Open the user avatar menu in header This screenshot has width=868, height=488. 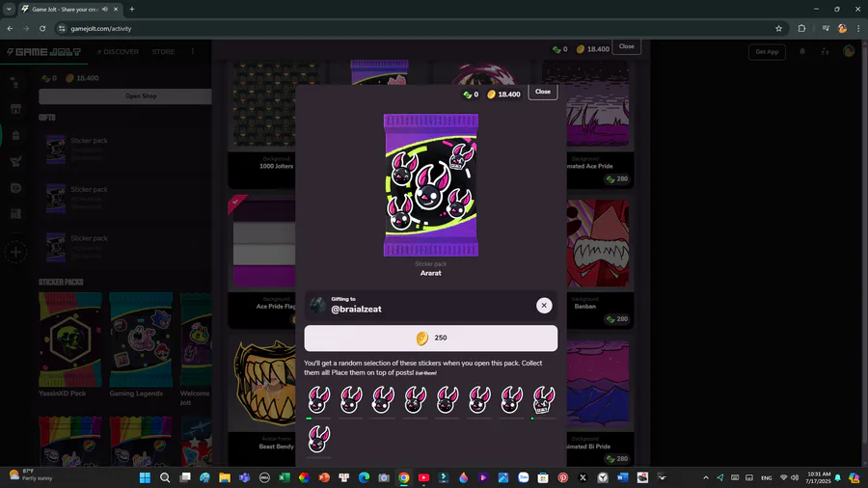coord(849,51)
